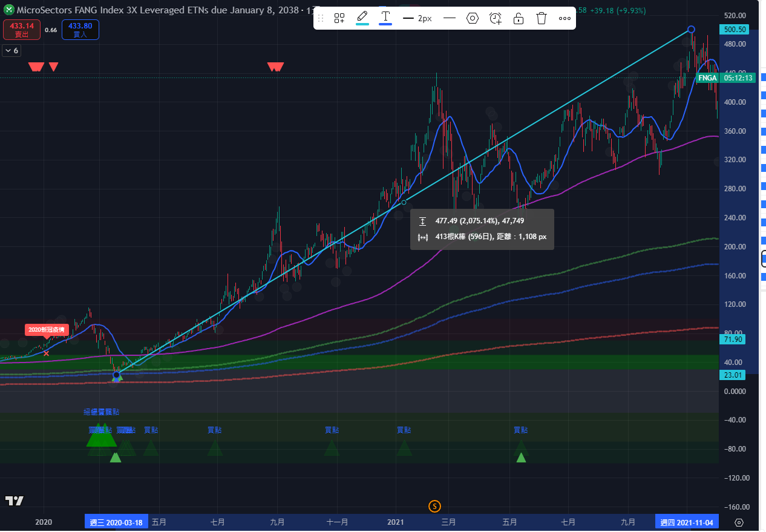This screenshot has height=532, width=766.
Task: Open time axis settings gear icon
Action: 739,522
